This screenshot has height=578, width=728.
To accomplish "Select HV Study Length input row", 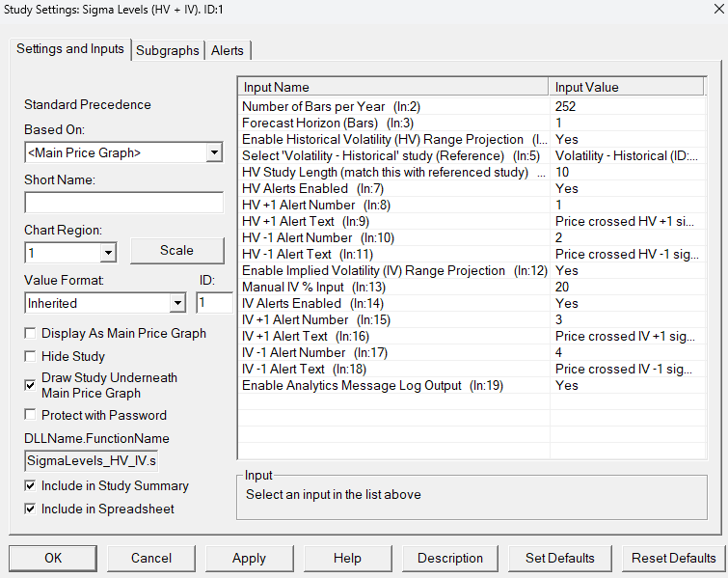I will click(472, 173).
